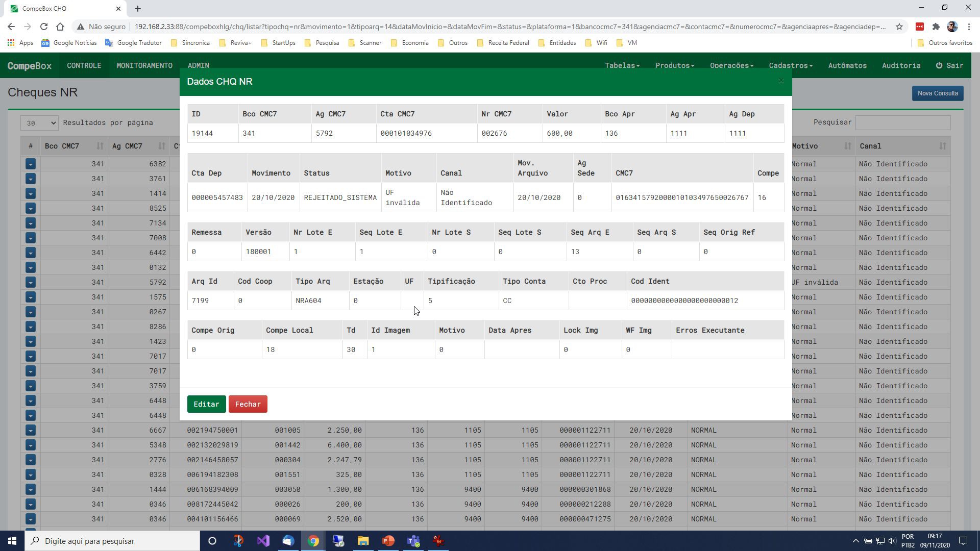Expand row details arrow for agency 6382
Screen dimensions: 980x551
point(31,164)
